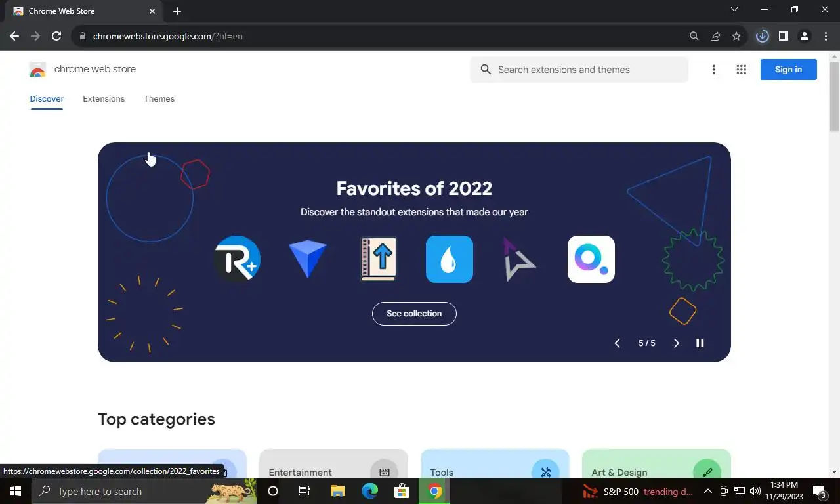840x504 pixels.
Task: Open the Cortana circle on the taskbar
Action: [x=273, y=491]
